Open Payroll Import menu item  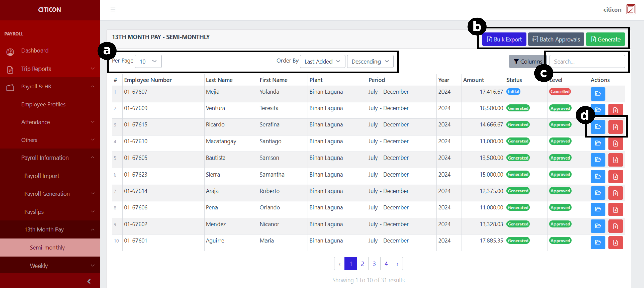[x=42, y=176]
